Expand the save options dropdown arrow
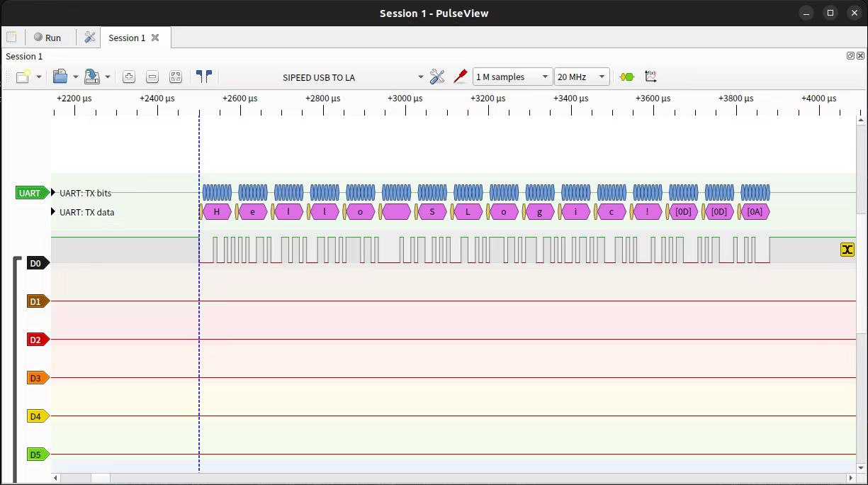The height and width of the screenshot is (485, 868). click(x=108, y=77)
